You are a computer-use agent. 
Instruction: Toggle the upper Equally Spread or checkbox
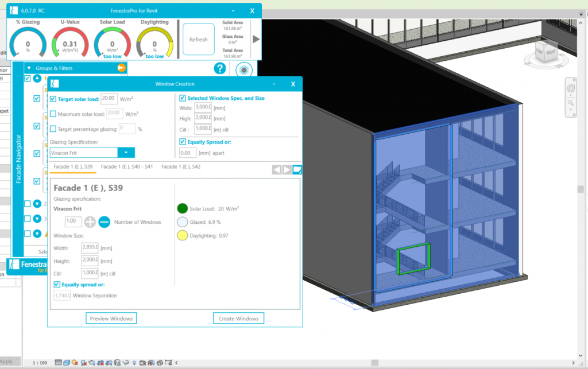pos(183,142)
